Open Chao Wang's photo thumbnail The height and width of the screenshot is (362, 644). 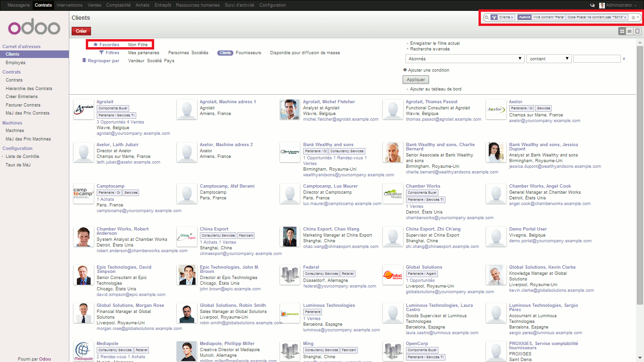coord(289,237)
